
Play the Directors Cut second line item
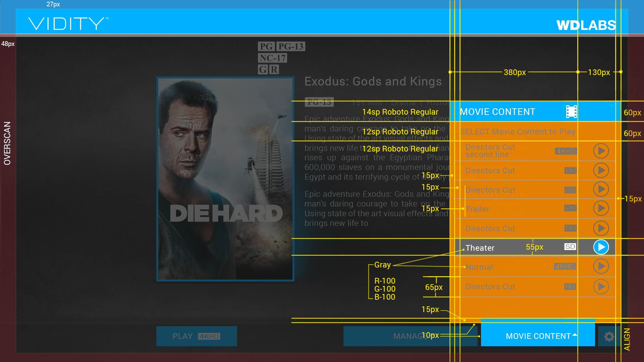coord(601,151)
